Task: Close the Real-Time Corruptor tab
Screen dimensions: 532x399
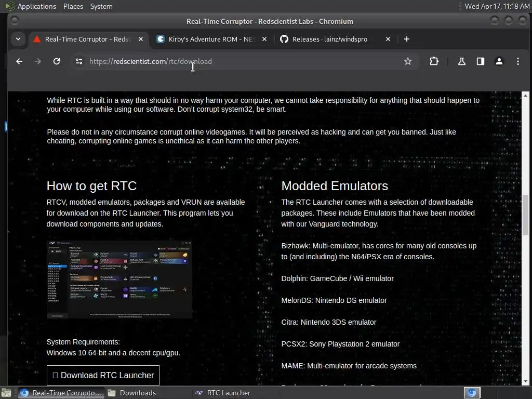Action: [x=141, y=39]
